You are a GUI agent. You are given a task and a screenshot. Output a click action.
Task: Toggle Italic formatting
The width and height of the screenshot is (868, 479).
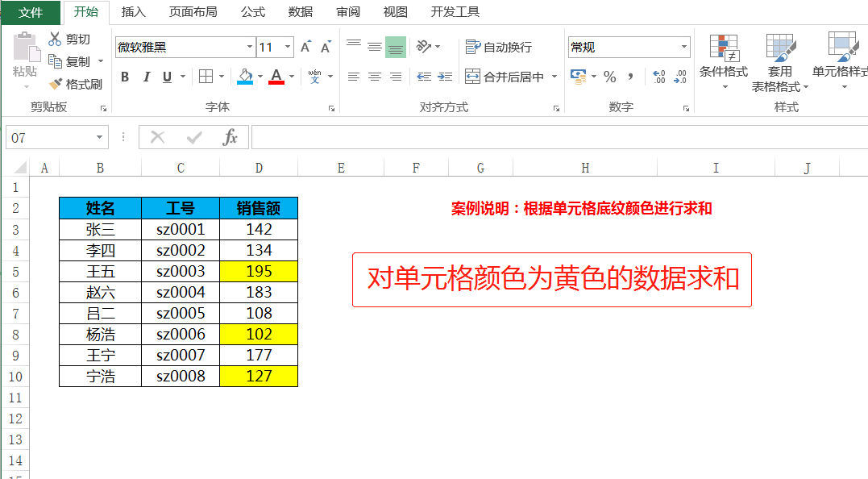click(x=146, y=77)
